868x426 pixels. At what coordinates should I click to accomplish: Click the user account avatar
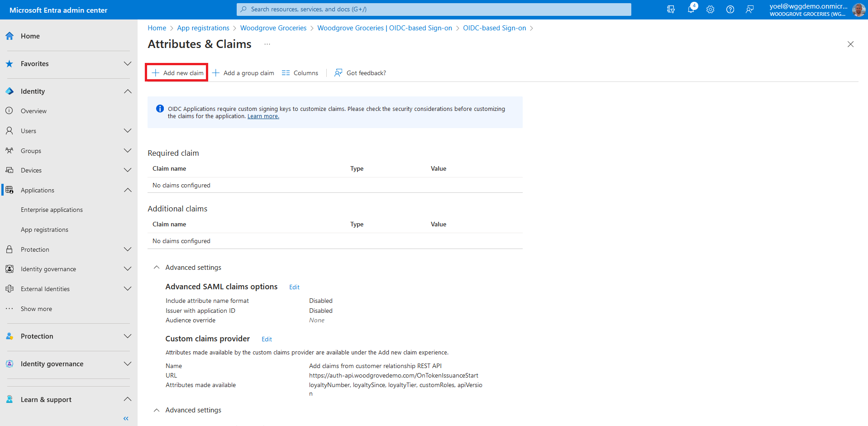tap(858, 10)
